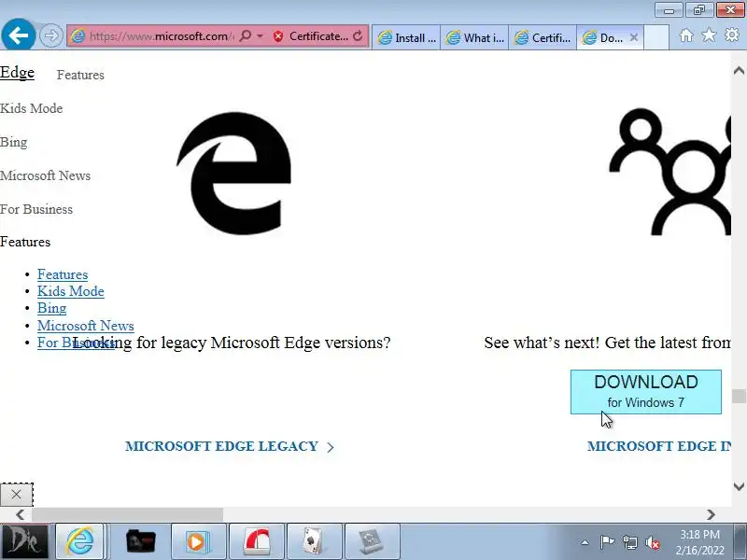747x560 pixels.
Task: Click the horizontal scrollbar left arrow
Action: coord(20,514)
